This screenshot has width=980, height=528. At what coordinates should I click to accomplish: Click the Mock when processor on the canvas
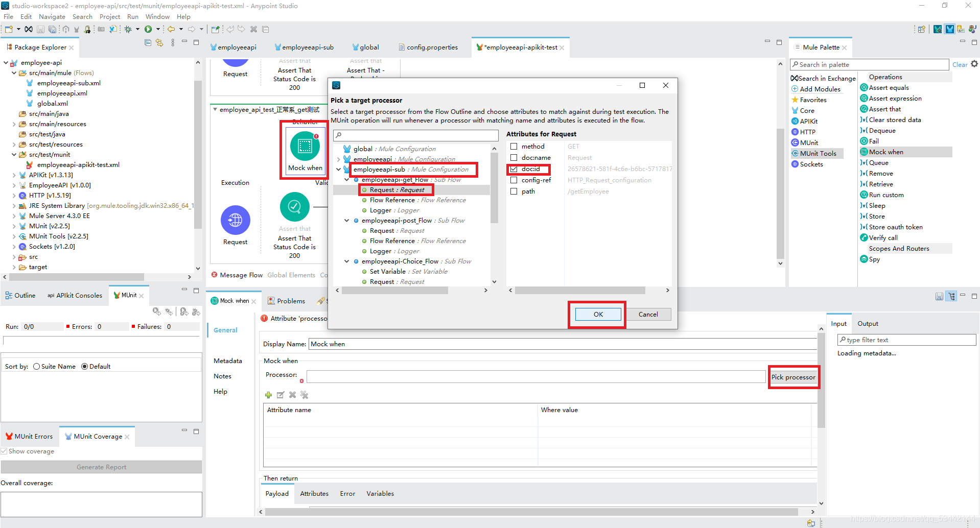pos(305,151)
